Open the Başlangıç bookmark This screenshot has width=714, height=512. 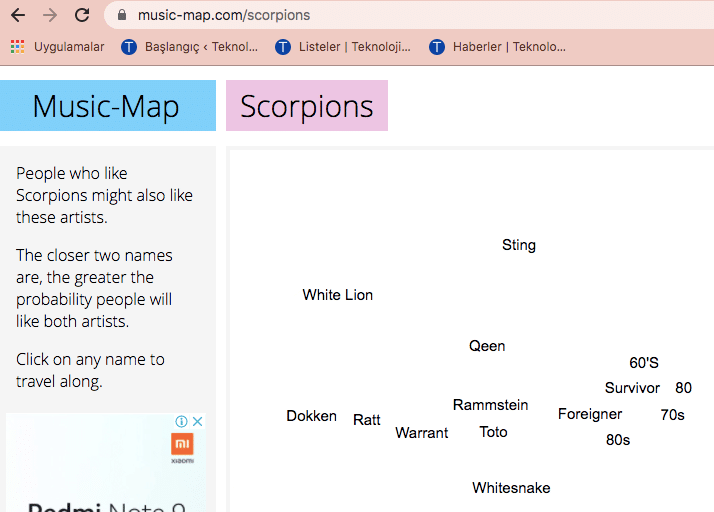coord(189,46)
